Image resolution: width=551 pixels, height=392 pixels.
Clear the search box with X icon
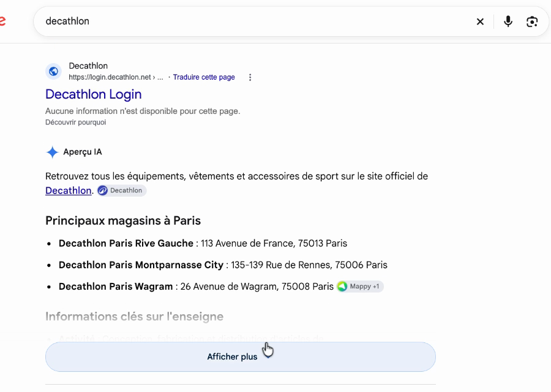pyautogui.click(x=480, y=21)
